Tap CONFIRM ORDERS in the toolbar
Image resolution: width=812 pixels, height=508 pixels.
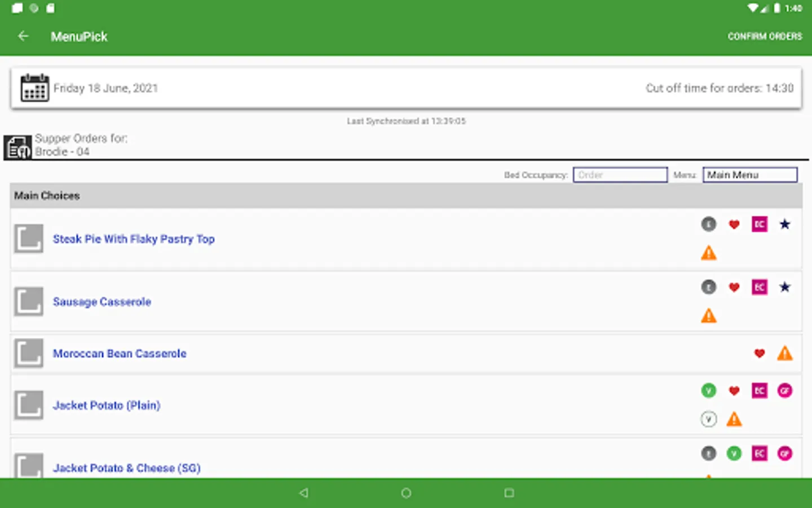click(x=765, y=36)
